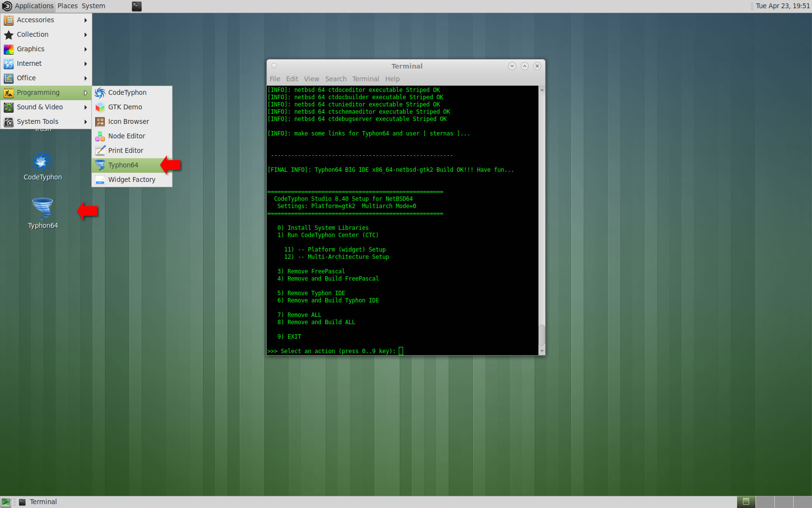Open Terminal window's File menu
Viewport: 812px width, 508px height.
point(275,79)
